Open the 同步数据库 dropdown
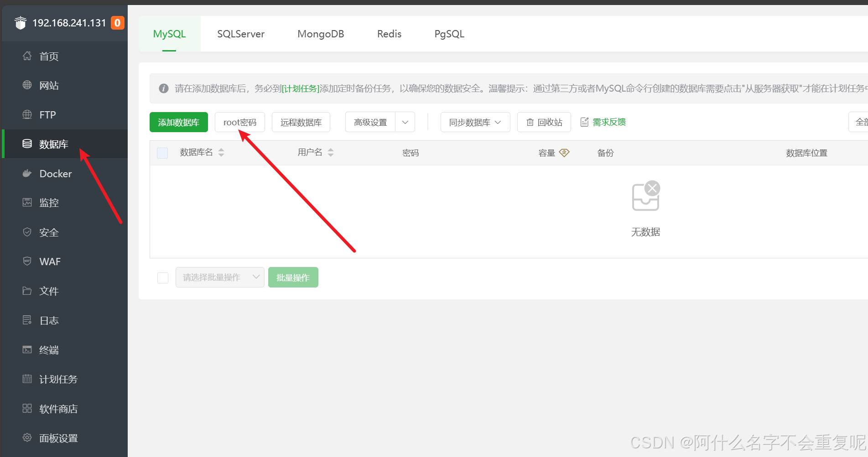Viewport: 868px width, 457px height. pyautogui.click(x=475, y=122)
